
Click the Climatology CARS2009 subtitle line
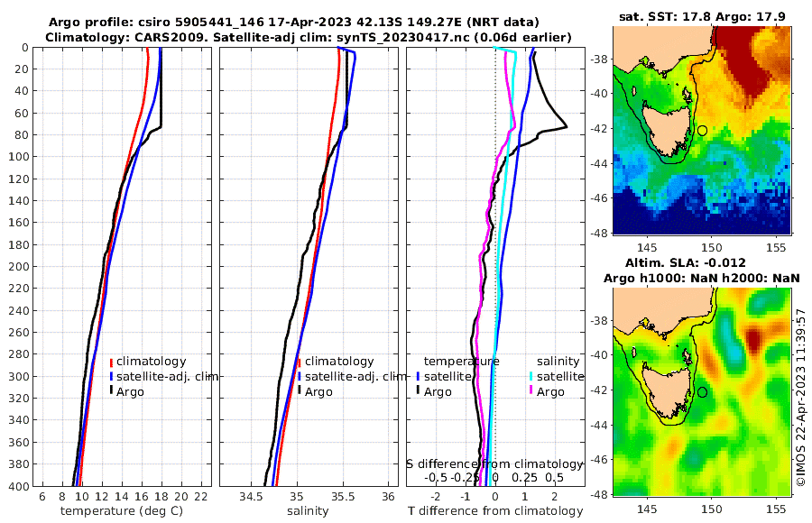[x=309, y=37]
